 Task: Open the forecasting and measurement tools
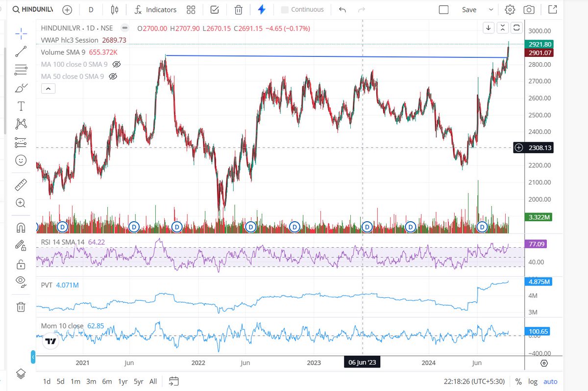21,142
